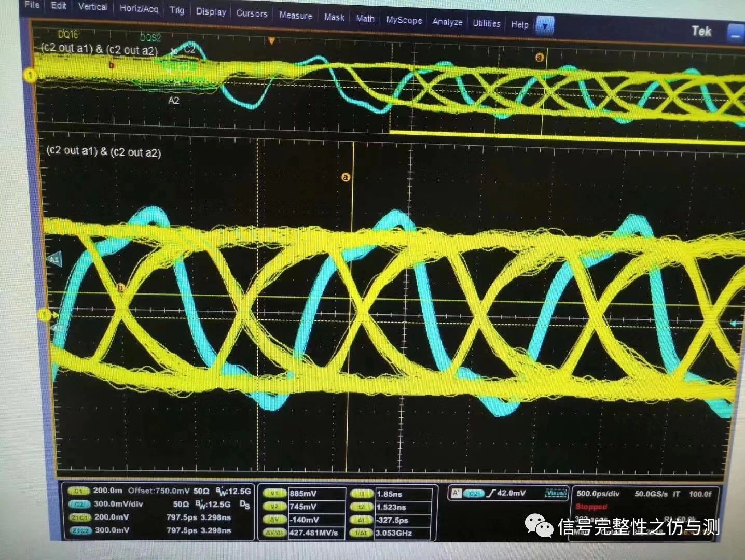Viewport: 745px width, 560px height.
Task: Select the C2 channel badge
Action: tap(79, 504)
